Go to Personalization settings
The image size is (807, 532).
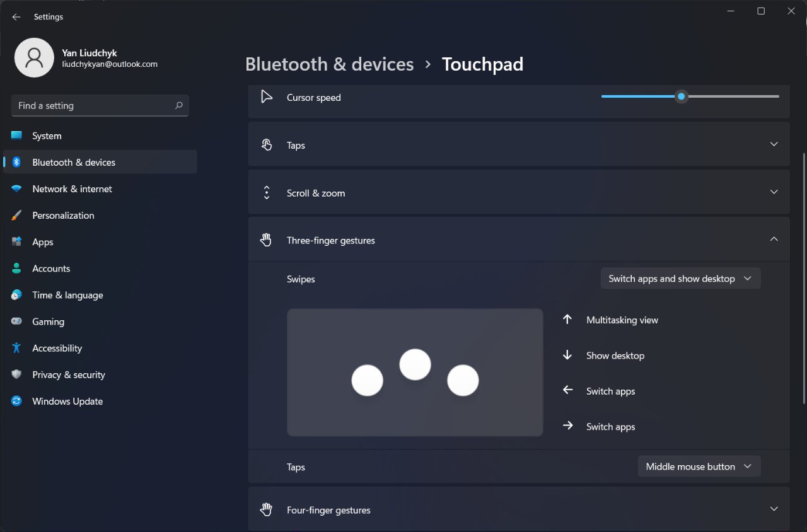100,215
